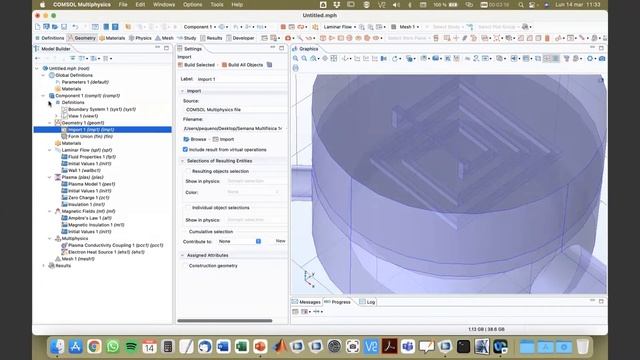This screenshot has width=640, height=360.
Task: Open the Log tab
Action: [367, 302]
